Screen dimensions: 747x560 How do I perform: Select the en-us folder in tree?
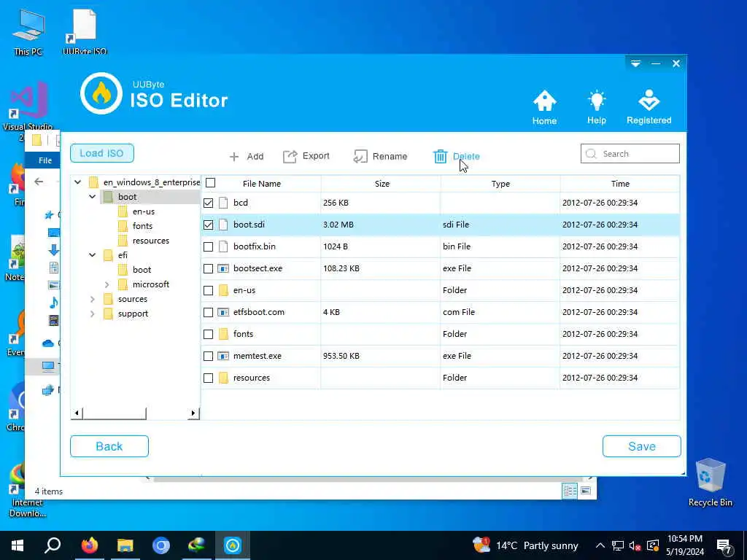tap(144, 211)
